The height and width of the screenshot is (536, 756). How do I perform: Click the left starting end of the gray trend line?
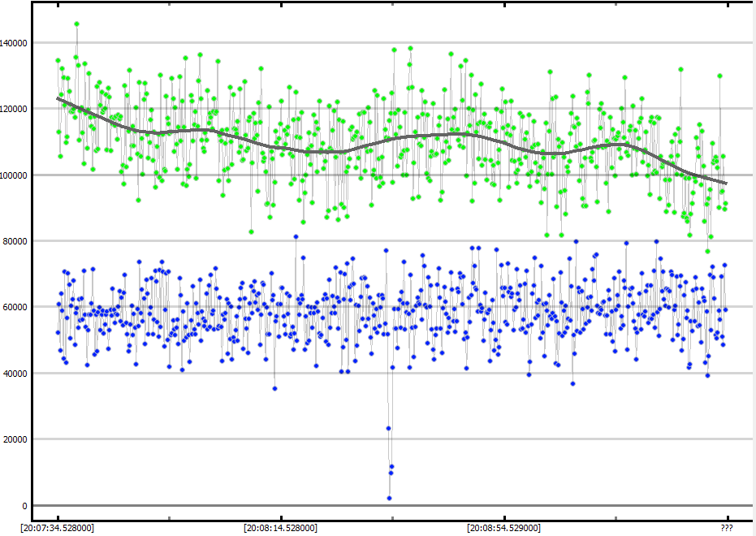point(58,98)
